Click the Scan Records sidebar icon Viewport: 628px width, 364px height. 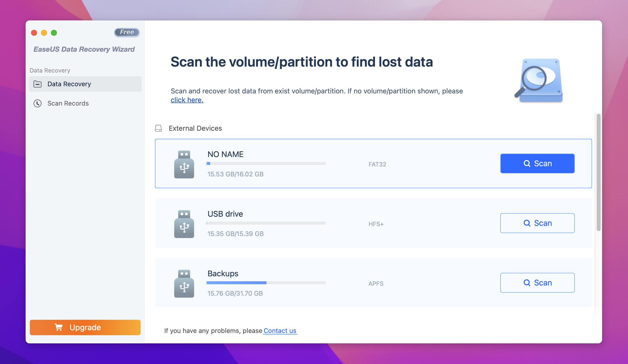click(37, 103)
